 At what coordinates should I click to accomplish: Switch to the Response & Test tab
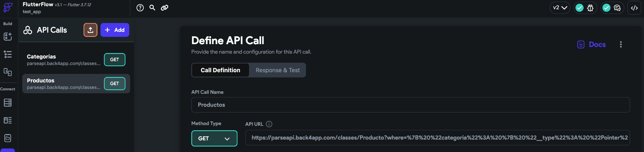(x=278, y=70)
